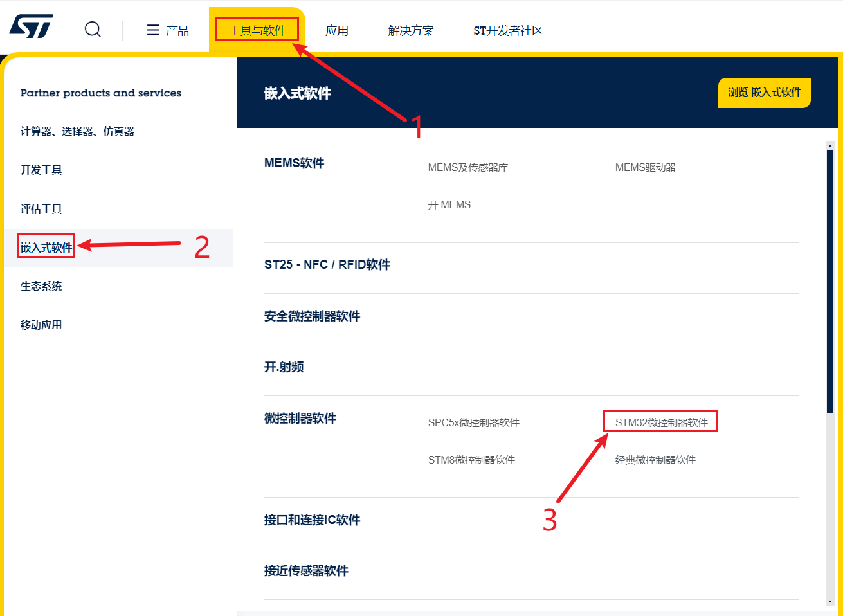Open the 应用 menu
Viewport: 843px width, 616px height.
click(337, 30)
